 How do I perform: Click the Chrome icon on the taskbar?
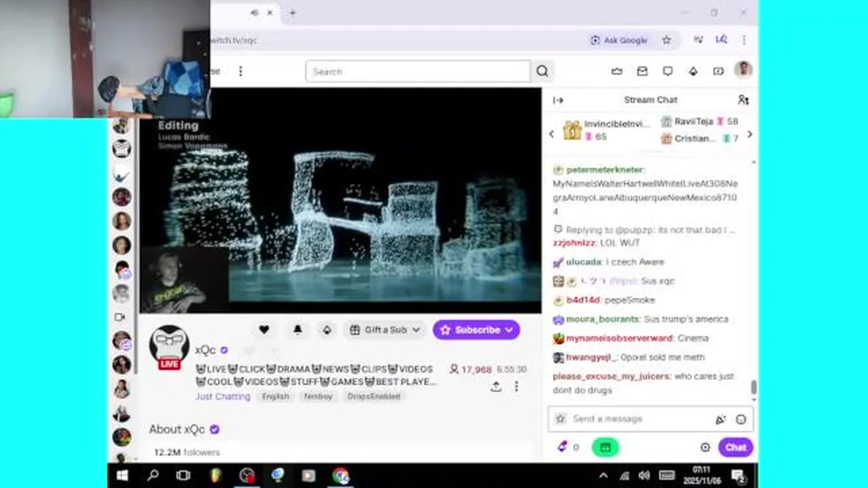click(x=340, y=476)
